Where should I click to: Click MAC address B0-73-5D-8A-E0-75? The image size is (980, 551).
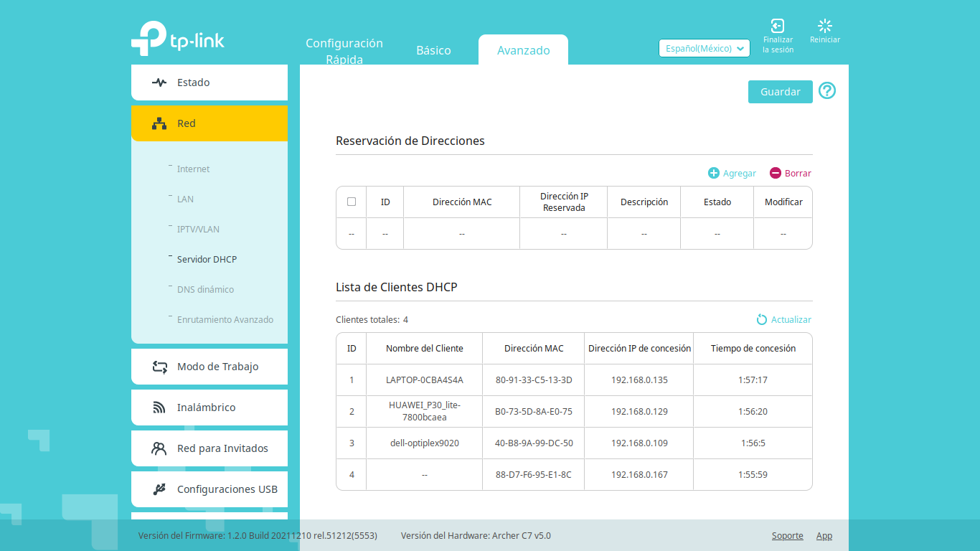[x=534, y=411]
